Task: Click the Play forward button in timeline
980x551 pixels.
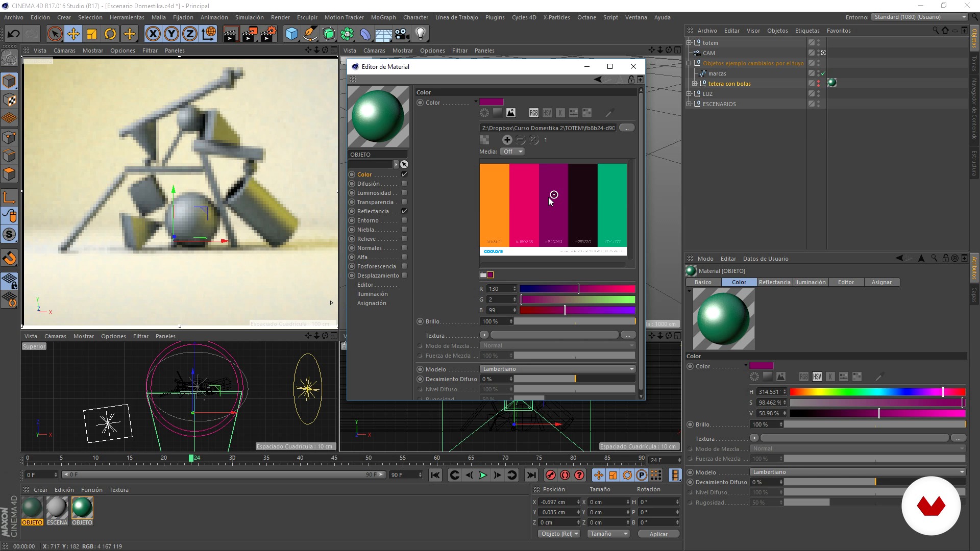Action: click(483, 475)
